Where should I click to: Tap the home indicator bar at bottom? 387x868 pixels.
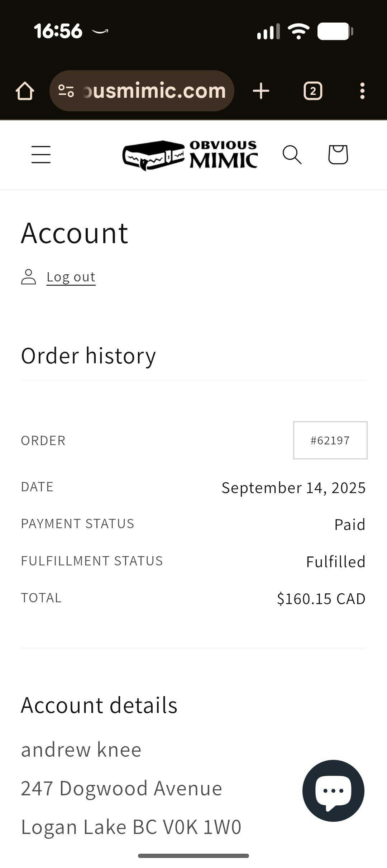tap(193, 856)
